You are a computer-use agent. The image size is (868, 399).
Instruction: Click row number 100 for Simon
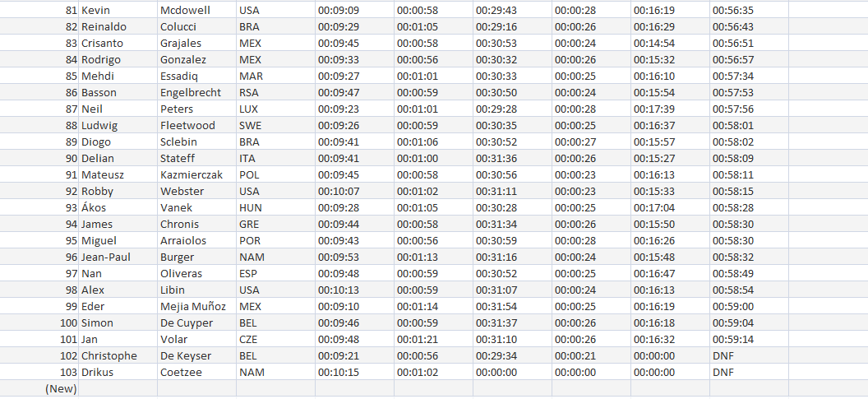[39, 322]
